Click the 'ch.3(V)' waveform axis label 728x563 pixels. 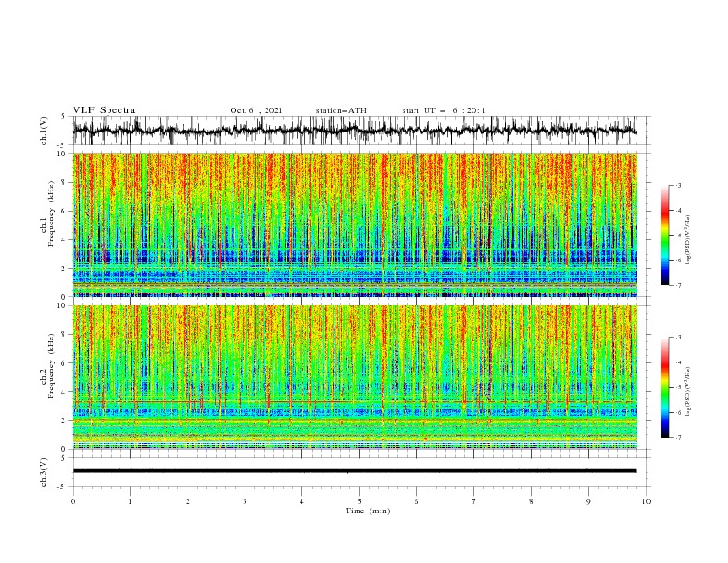coord(44,472)
